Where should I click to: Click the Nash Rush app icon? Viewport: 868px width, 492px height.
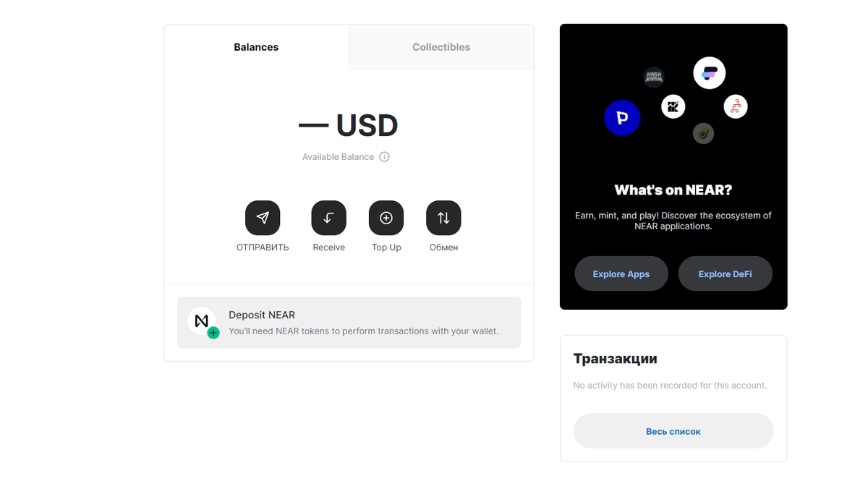click(654, 77)
